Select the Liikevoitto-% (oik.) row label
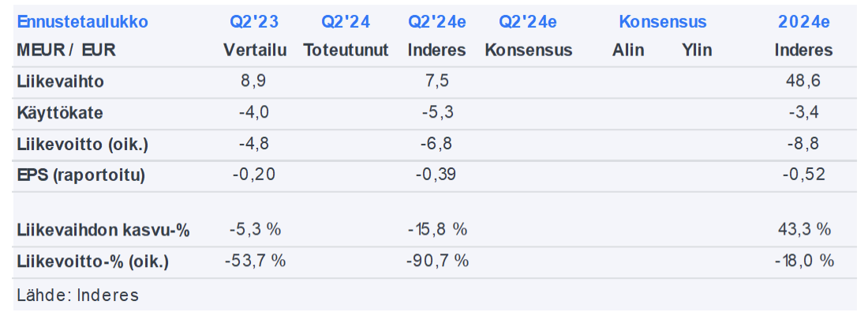The width and height of the screenshot is (868, 316). click(x=92, y=261)
